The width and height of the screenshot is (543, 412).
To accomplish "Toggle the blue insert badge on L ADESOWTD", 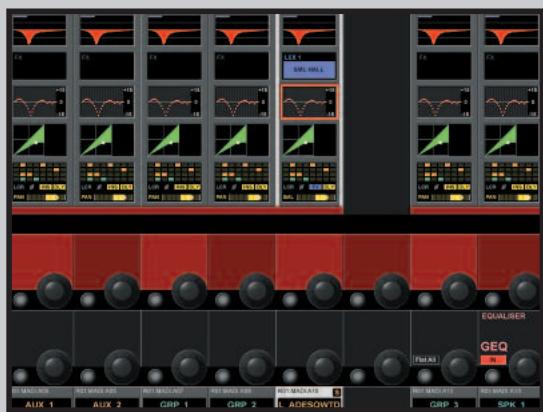I will pyautogui.click(x=315, y=187).
